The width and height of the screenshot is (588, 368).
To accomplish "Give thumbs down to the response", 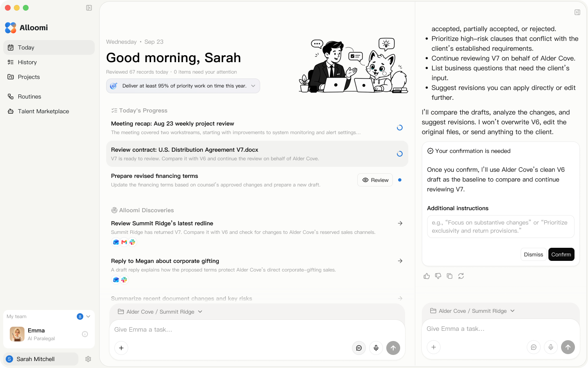I will click(438, 276).
